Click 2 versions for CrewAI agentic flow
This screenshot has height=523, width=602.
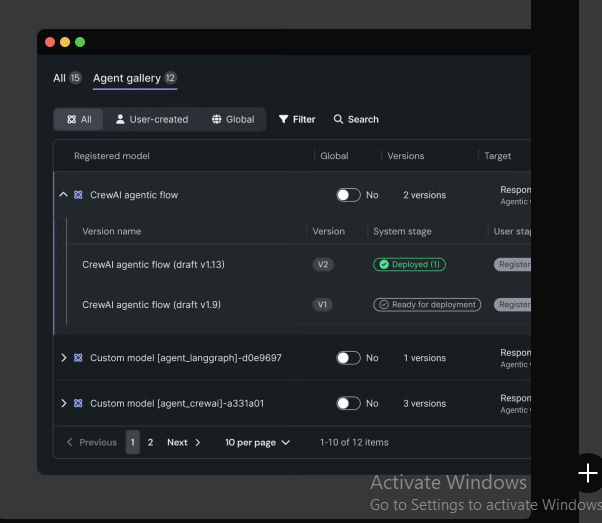[425, 195]
